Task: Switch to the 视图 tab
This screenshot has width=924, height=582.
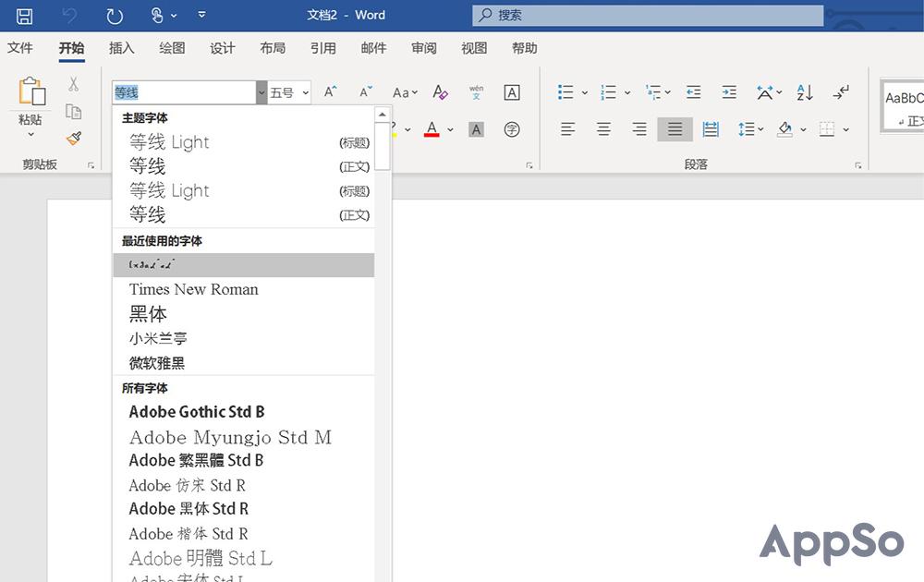Action: [x=474, y=48]
